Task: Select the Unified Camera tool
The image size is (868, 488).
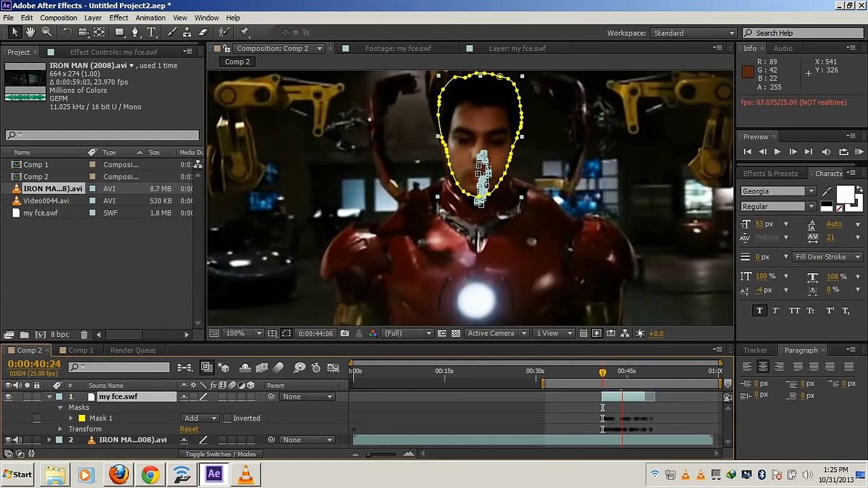Action: [x=83, y=33]
